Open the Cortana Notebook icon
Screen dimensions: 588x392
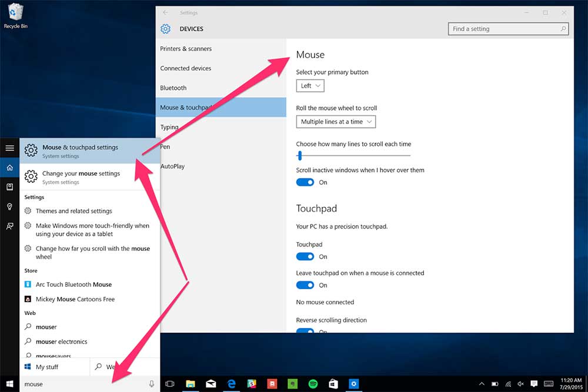9,187
